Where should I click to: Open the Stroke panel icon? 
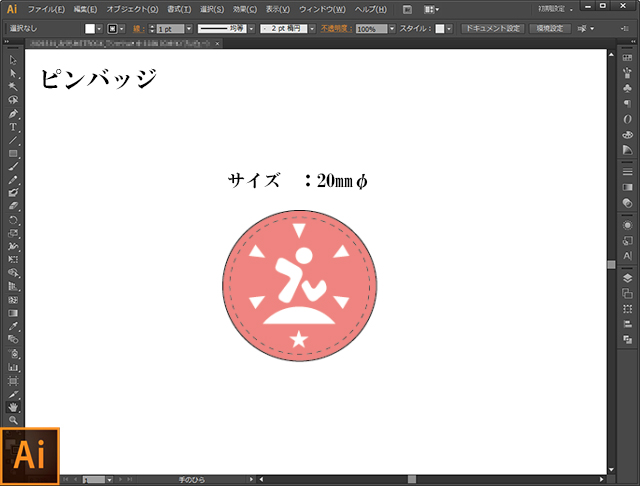click(x=627, y=173)
